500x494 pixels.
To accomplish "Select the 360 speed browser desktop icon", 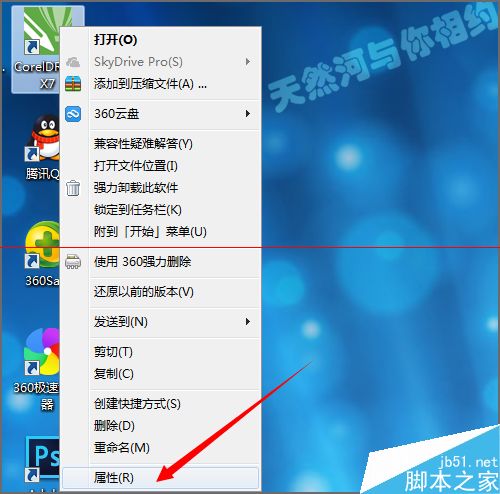I will (x=42, y=352).
